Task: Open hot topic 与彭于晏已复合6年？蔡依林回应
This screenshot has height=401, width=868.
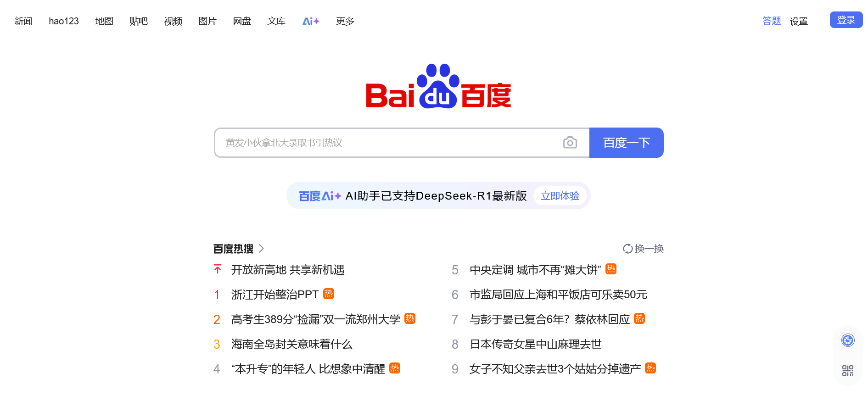Action: click(549, 319)
